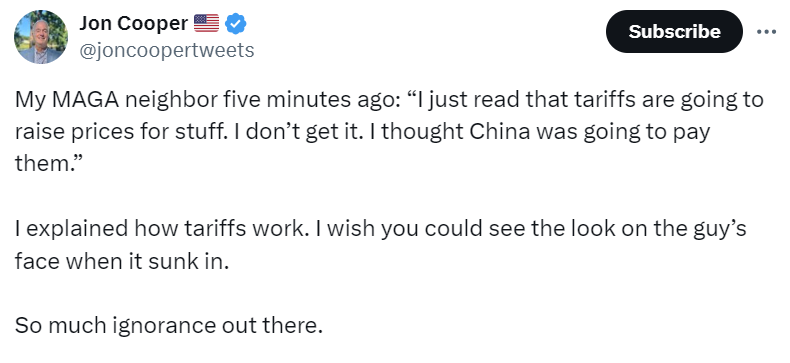Click the line "So much ignorance out there."
The width and height of the screenshot is (790, 363).
168,326
